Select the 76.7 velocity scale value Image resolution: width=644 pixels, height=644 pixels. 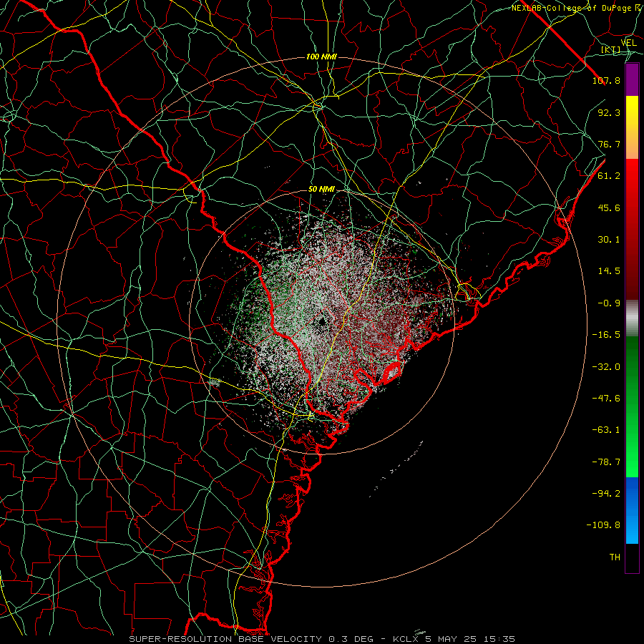(x=609, y=144)
